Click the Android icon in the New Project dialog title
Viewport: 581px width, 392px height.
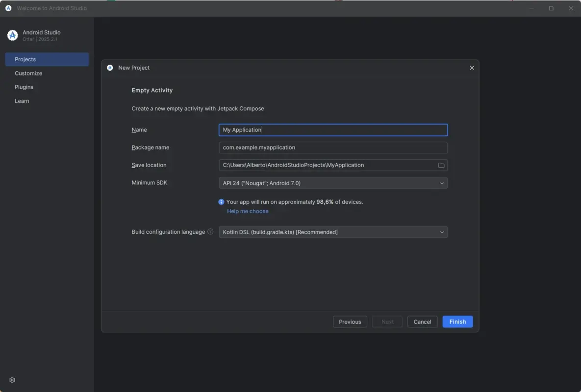pos(110,67)
